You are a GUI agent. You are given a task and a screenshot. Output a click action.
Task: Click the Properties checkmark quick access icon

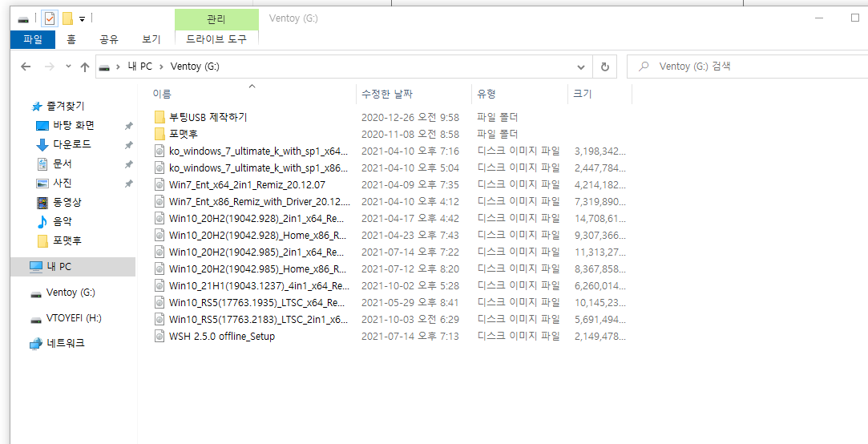click(50, 18)
